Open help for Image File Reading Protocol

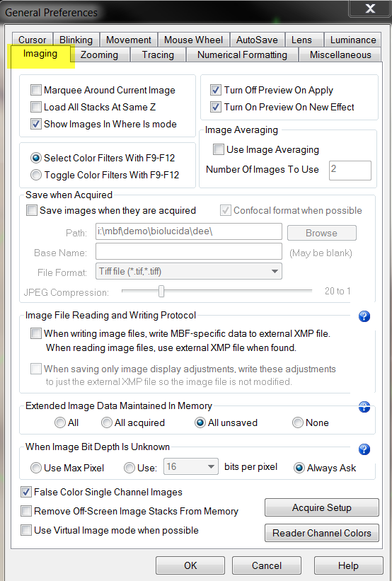click(x=364, y=316)
